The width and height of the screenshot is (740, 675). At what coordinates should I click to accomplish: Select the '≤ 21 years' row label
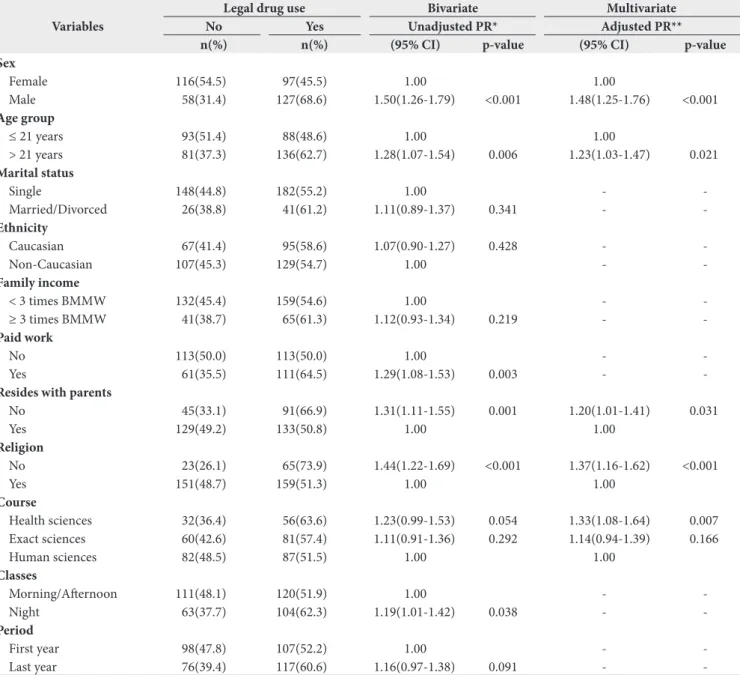[x=36, y=136]
